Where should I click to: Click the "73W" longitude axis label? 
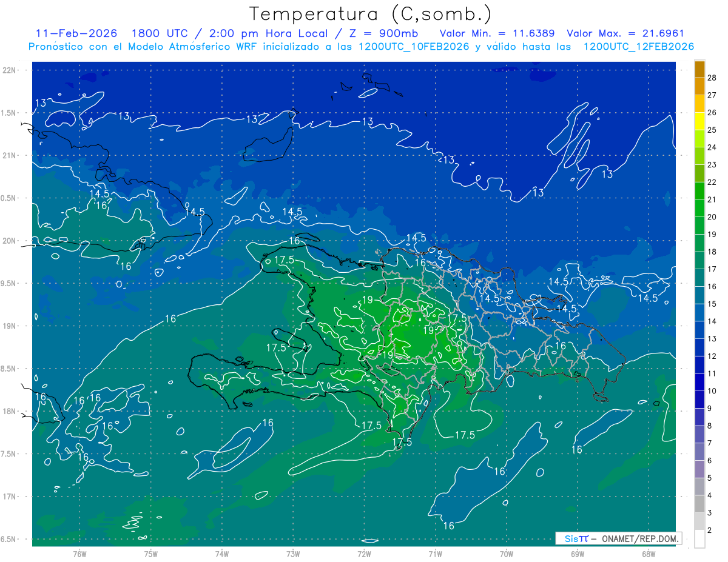(293, 554)
